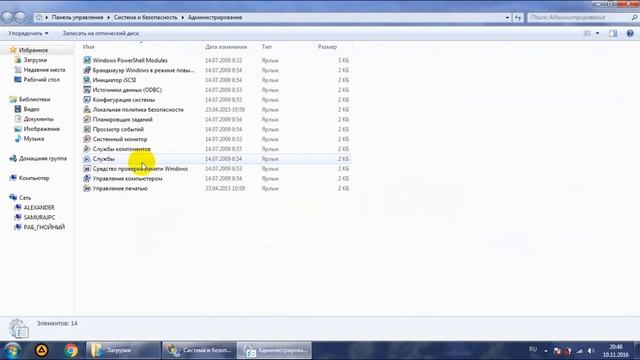Select the Управление компьютером icon
This screenshot has width=640, height=360.
[x=87, y=178]
